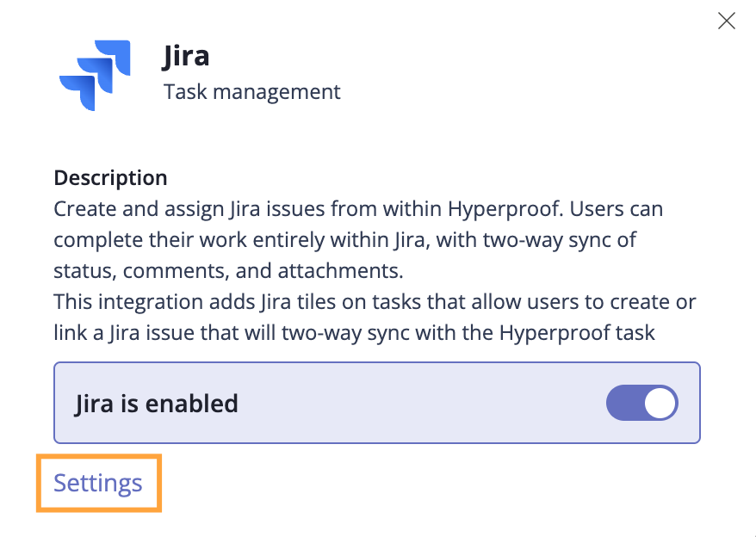This screenshot has height=537, width=756.
Task: Select the Settings option below the toggle
Action: [97, 483]
